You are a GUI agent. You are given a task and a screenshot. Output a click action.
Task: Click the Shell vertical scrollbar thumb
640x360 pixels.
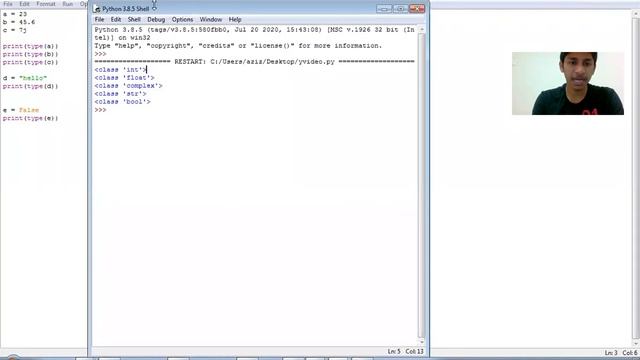421,186
